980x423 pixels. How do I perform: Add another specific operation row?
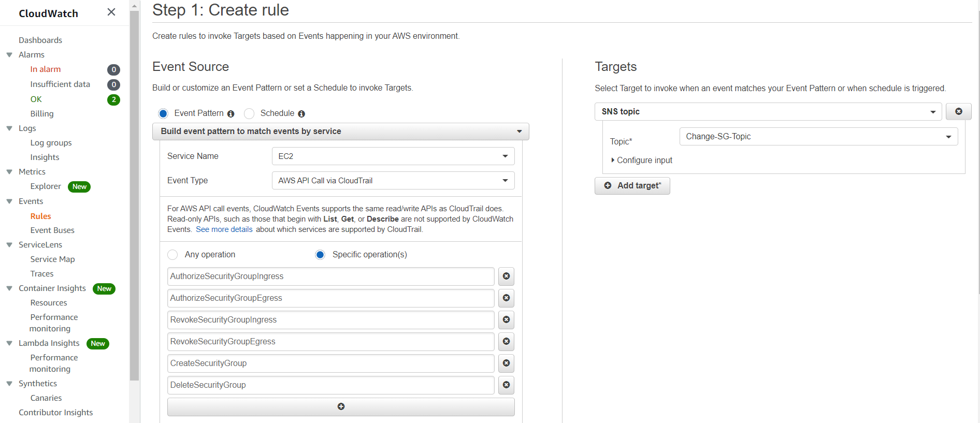(x=341, y=407)
